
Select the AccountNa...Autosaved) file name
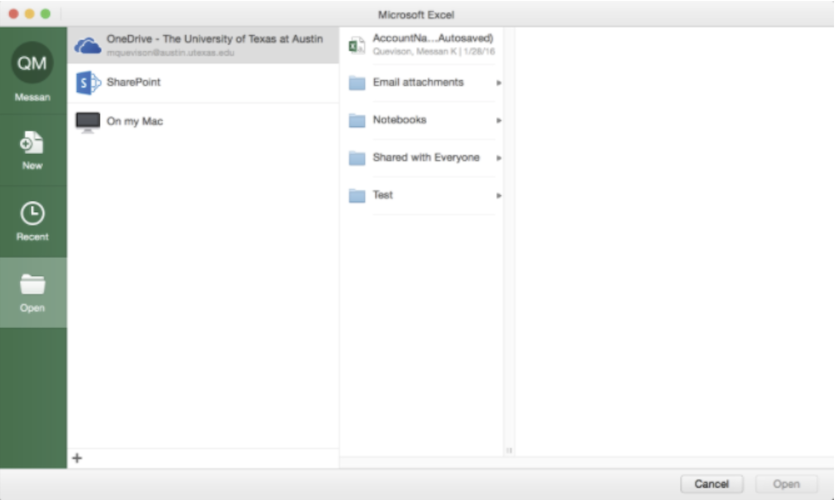point(433,38)
